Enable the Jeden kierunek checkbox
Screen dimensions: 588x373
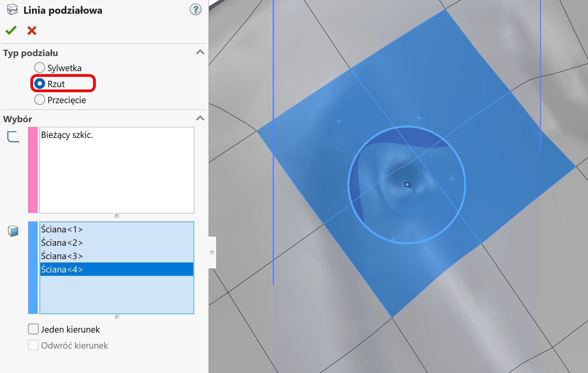point(33,329)
